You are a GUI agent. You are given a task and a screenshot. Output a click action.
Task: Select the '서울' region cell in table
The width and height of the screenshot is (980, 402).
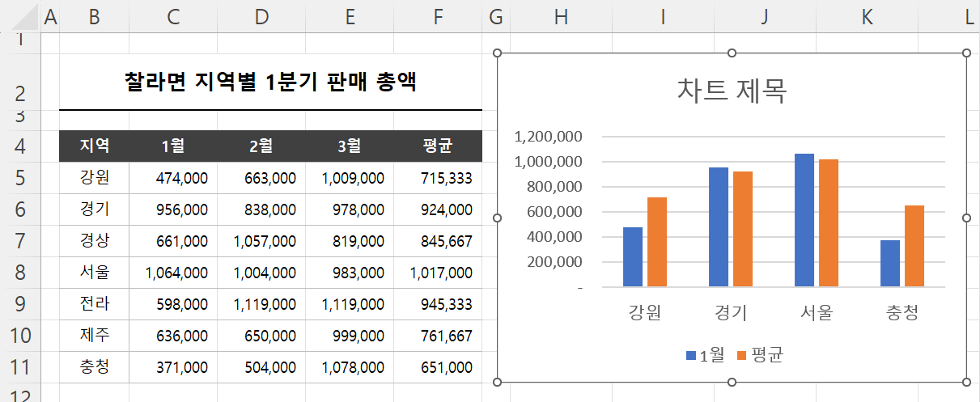click(94, 272)
